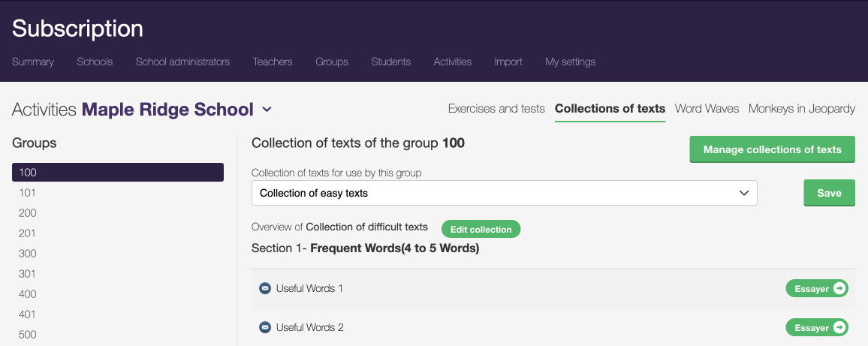Switch to Exercises and tests tab
The width and height of the screenshot is (868, 346).
point(496,109)
